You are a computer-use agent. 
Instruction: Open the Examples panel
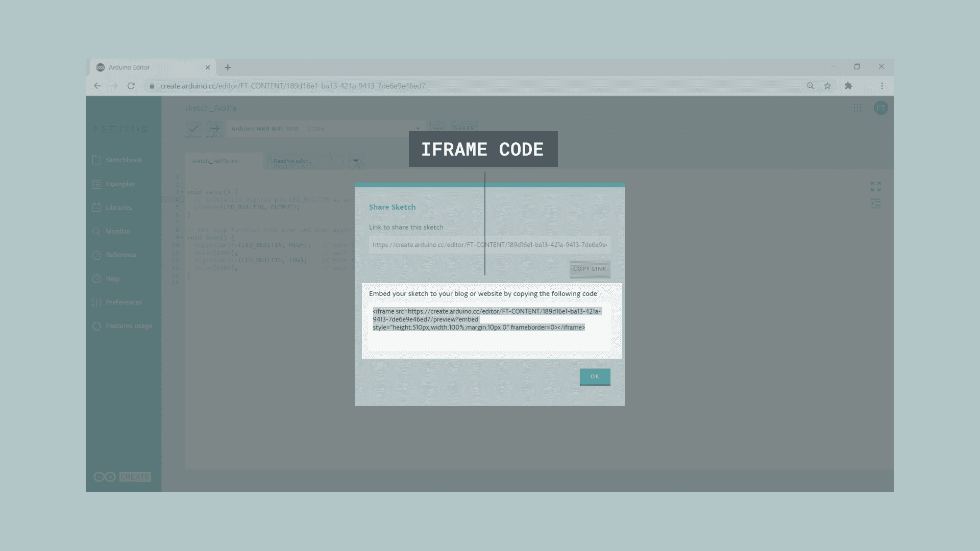tap(120, 184)
